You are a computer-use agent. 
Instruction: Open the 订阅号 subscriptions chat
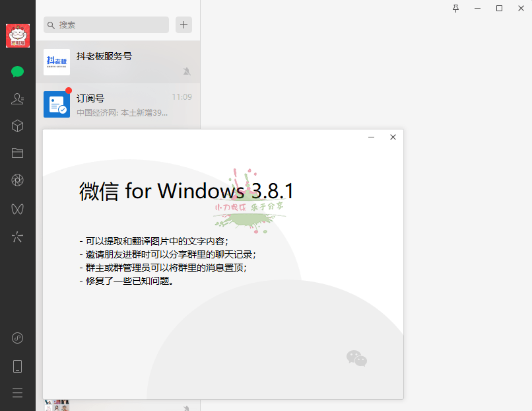coord(117,104)
